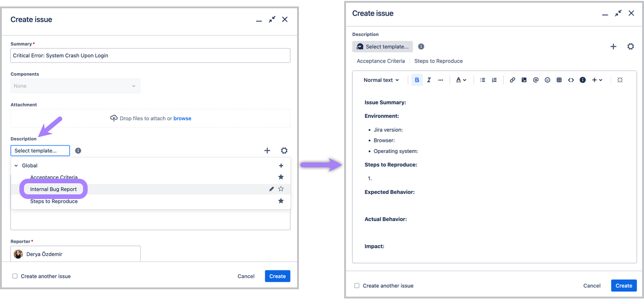The height and width of the screenshot is (304, 644).
Task: Toggle italic formatting in editor toolbar
Action: [x=429, y=80]
